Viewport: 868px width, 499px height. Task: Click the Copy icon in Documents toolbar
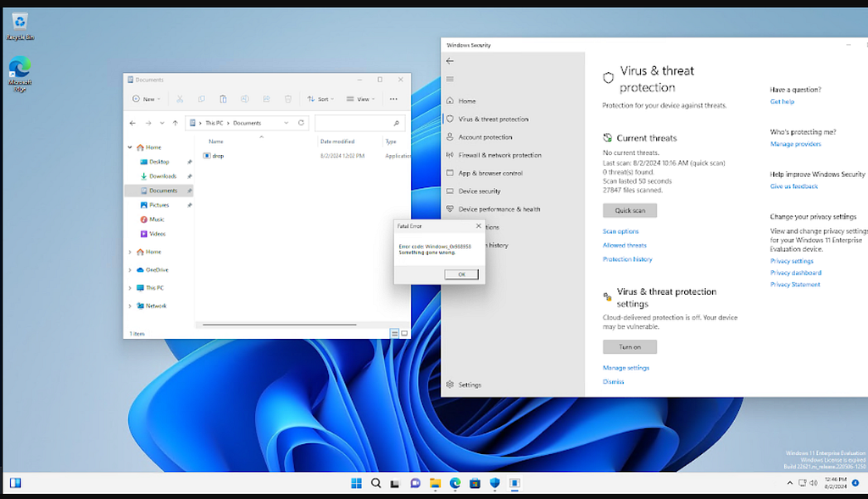tap(202, 99)
